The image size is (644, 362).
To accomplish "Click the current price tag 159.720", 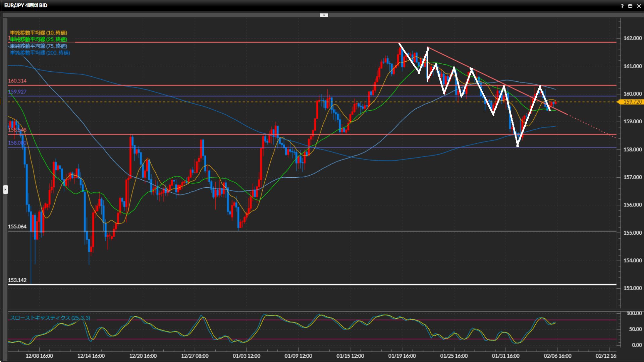I will coord(632,102).
